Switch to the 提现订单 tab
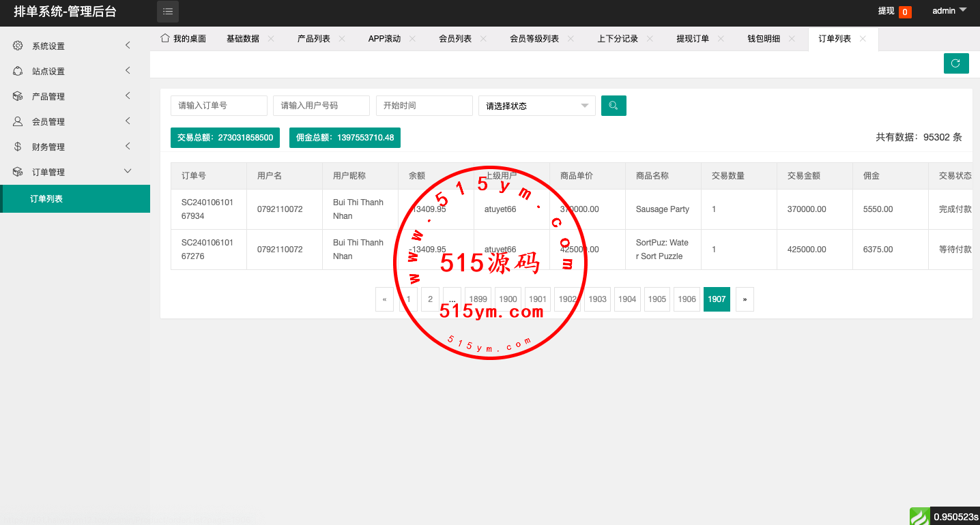Screen dimensions: 980x525 (692, 39)
